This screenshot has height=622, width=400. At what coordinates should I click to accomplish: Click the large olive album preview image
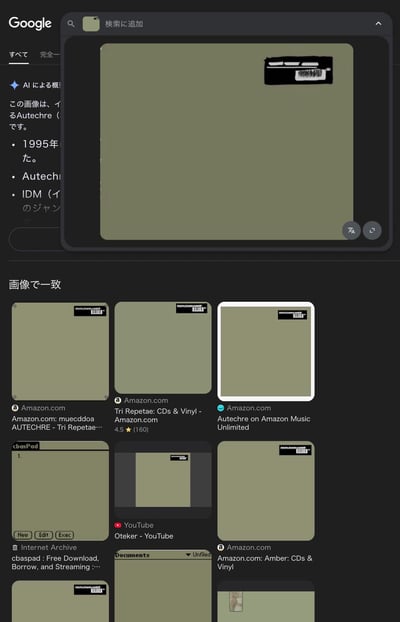[227, 141]
